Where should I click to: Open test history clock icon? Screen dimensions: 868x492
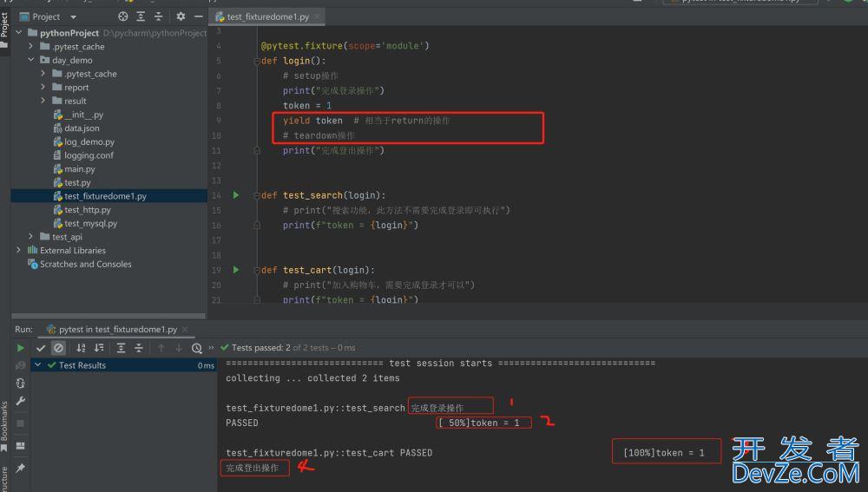point(196,348)
